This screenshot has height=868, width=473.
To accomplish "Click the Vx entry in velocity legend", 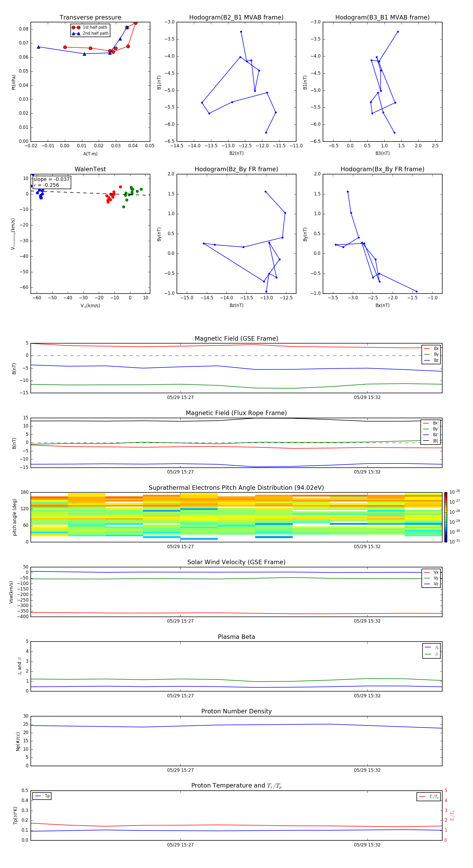I will pyautogui.click(x=431, y=572).
